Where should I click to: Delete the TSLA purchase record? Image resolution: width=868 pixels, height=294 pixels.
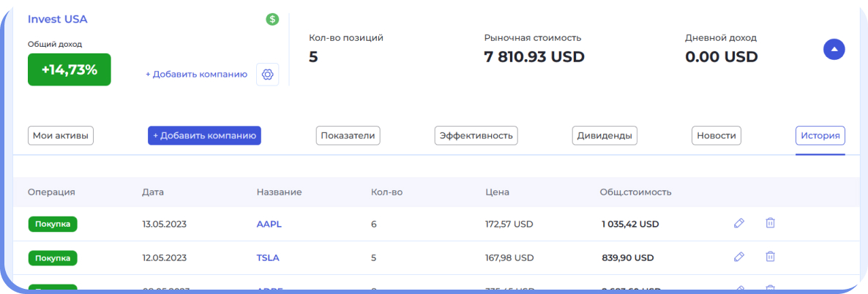(770, 257)
